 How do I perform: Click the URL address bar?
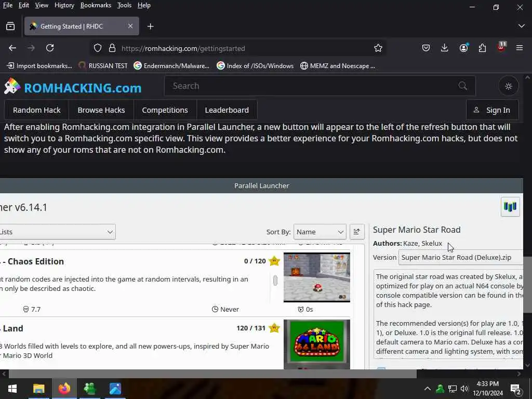[x=237, y=48]
